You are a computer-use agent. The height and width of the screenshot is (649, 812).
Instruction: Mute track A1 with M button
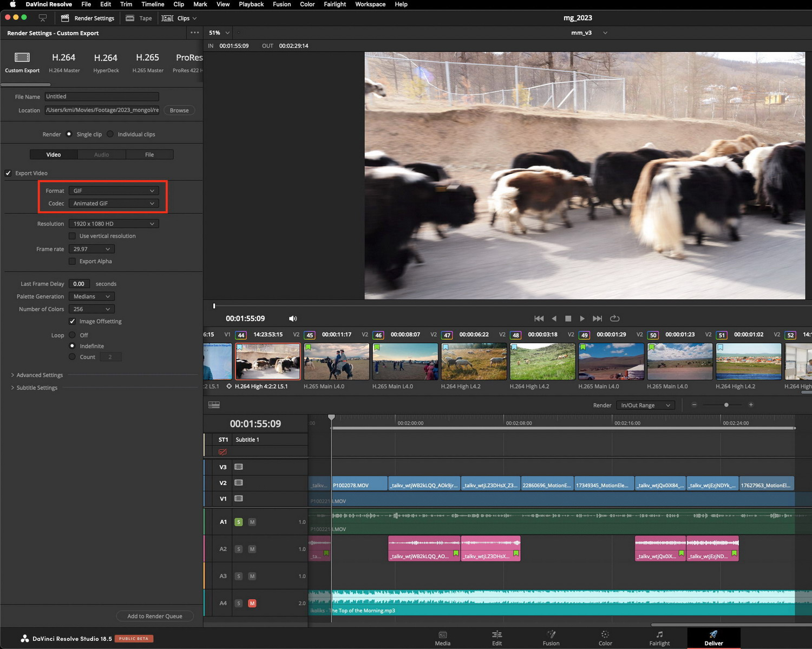[x=252, y=522]
